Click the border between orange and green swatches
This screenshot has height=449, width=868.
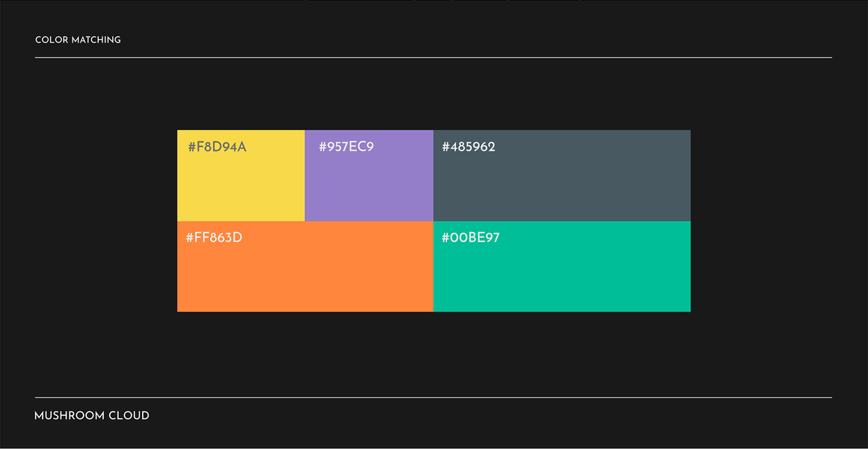434,266
